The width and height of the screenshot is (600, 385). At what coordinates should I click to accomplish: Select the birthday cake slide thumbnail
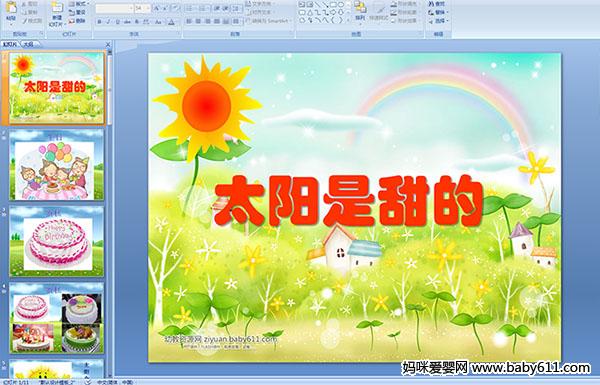pyautogui.click(x=57, y=241)
